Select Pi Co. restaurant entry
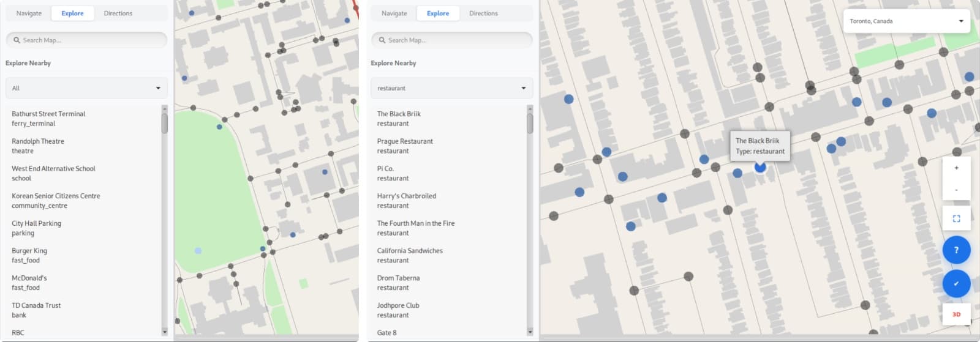Viewport: 980px width, 342px height. (x=448, y=173)
